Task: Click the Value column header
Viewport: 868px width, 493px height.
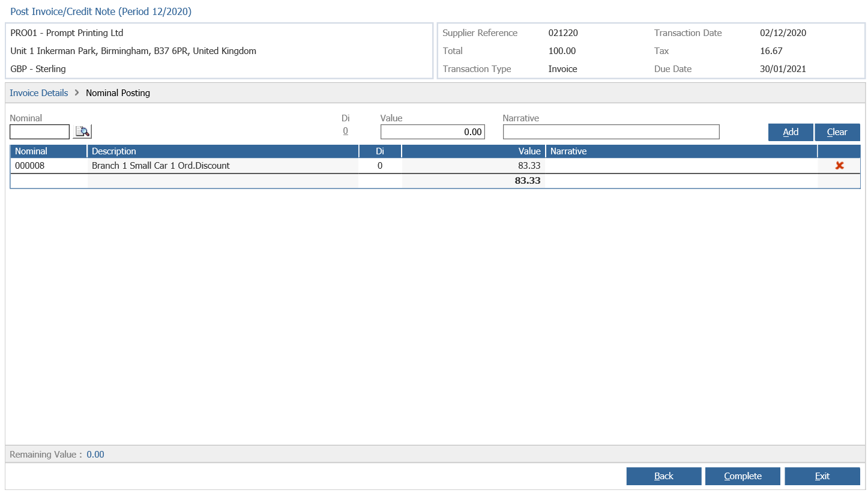Action: tap(473, 151)
